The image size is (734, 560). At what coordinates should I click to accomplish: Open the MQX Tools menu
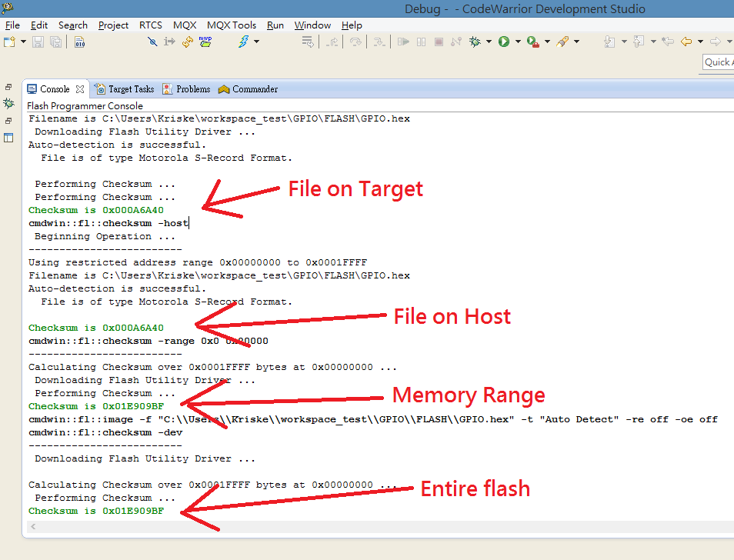tap(232, 25)
